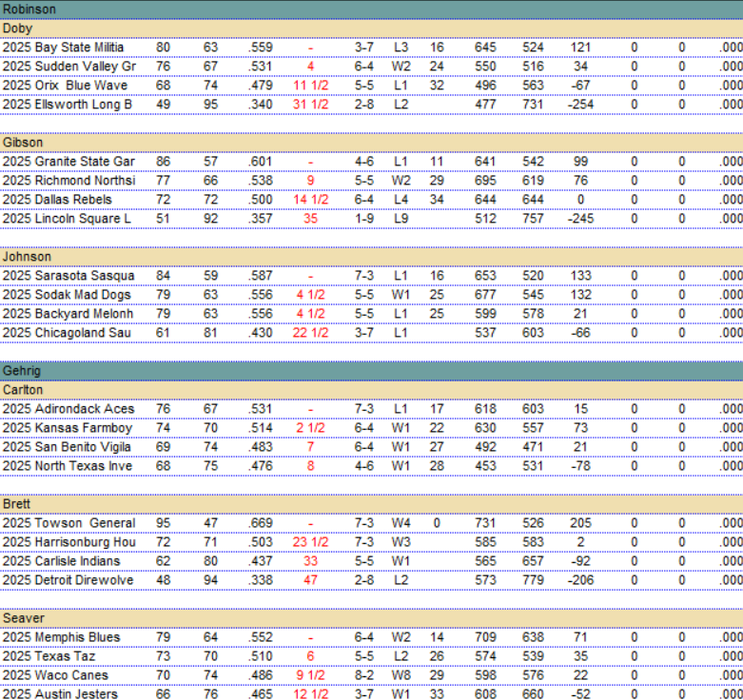
Task: Click the Seaver division header
Action: (x=371, y=618)
